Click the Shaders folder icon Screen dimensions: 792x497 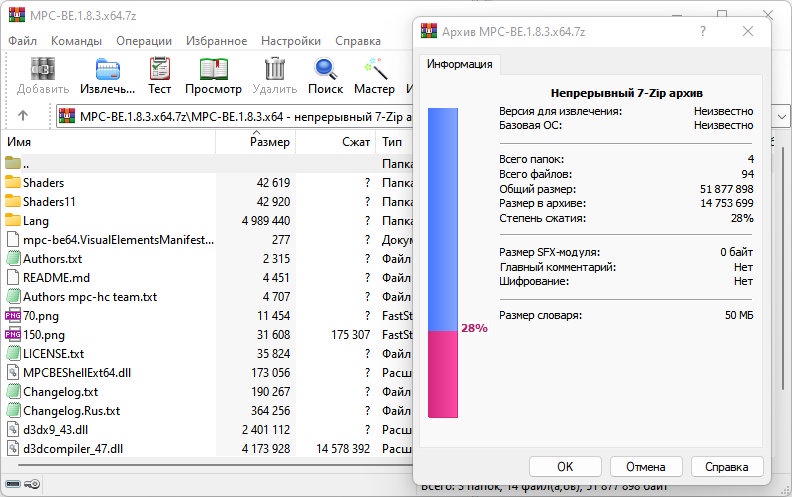click(13, 182)
